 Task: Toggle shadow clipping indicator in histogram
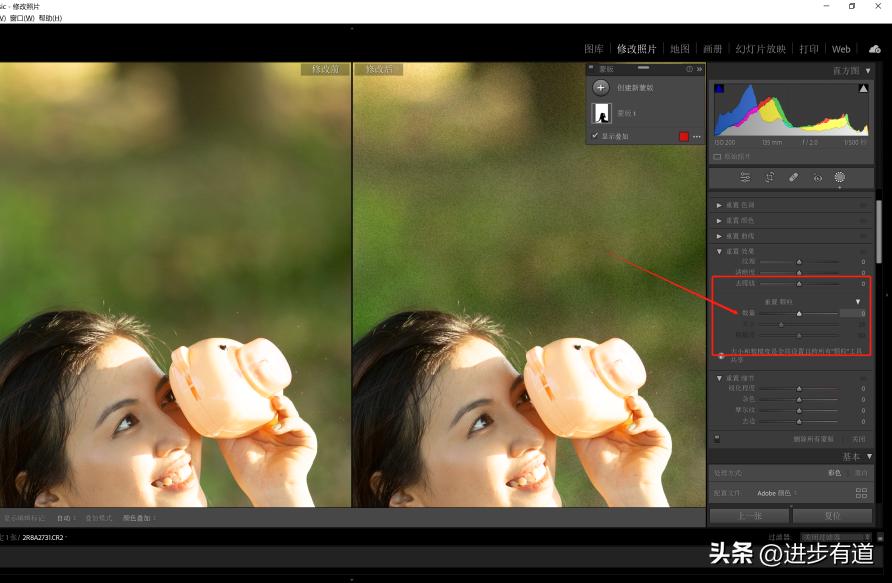click(x=720, y=89)
